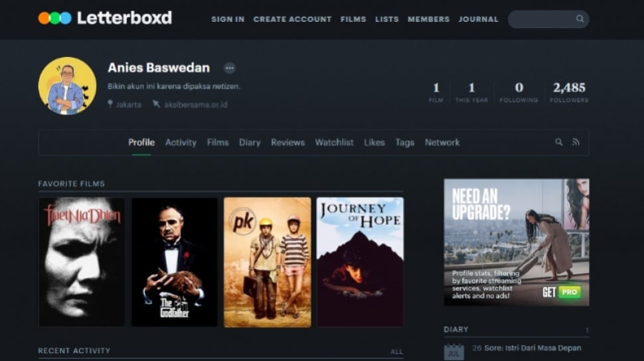
Task: Click the FAVORITE FILMS heading
Action: pos(72,184)
